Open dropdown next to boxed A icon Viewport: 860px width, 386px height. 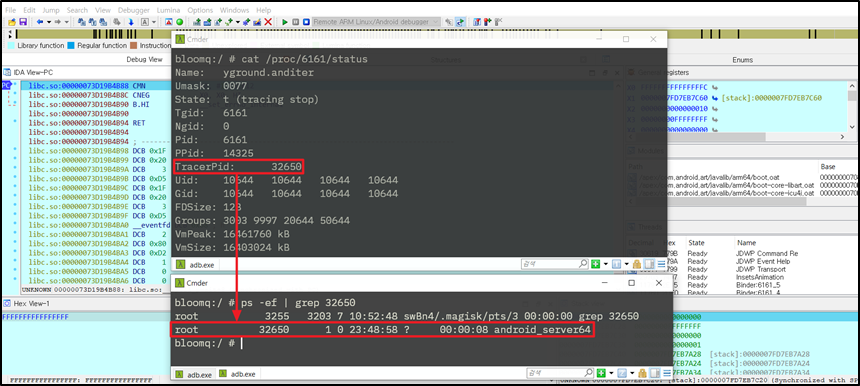[154, 22]
